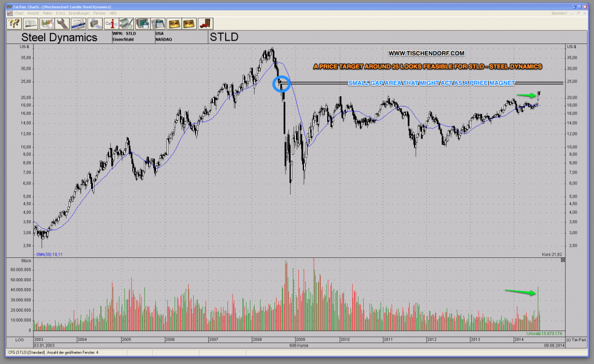Click the red info 'i' toolbar icon

[111, 23]
